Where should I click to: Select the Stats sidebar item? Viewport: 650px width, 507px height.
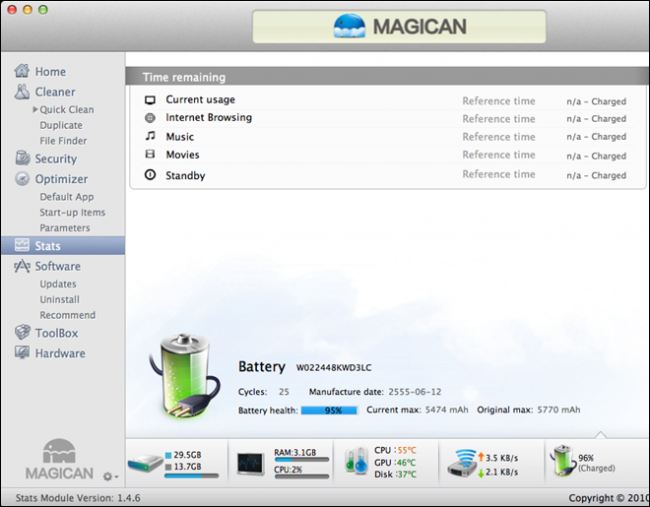[63, 245]
